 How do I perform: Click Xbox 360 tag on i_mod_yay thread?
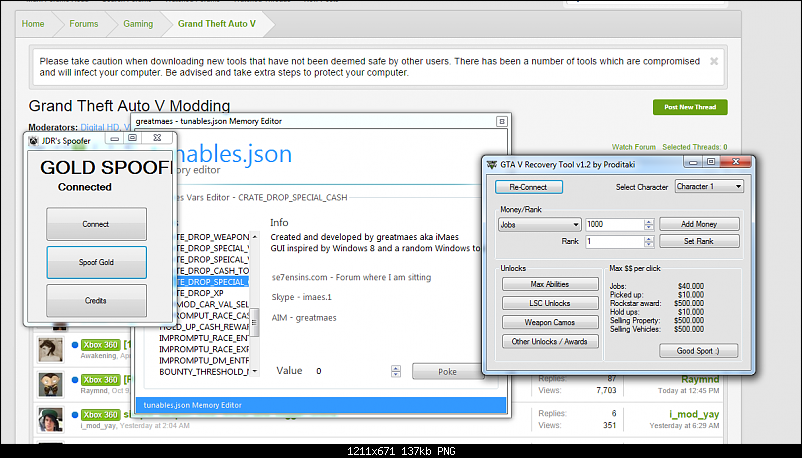[100, 415]
